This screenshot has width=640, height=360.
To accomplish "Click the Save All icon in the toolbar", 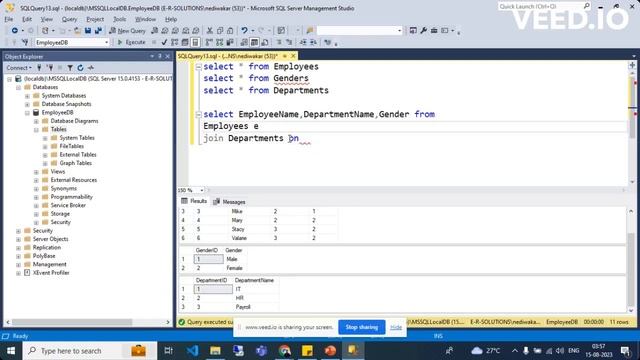I will (x=98, y=31).
